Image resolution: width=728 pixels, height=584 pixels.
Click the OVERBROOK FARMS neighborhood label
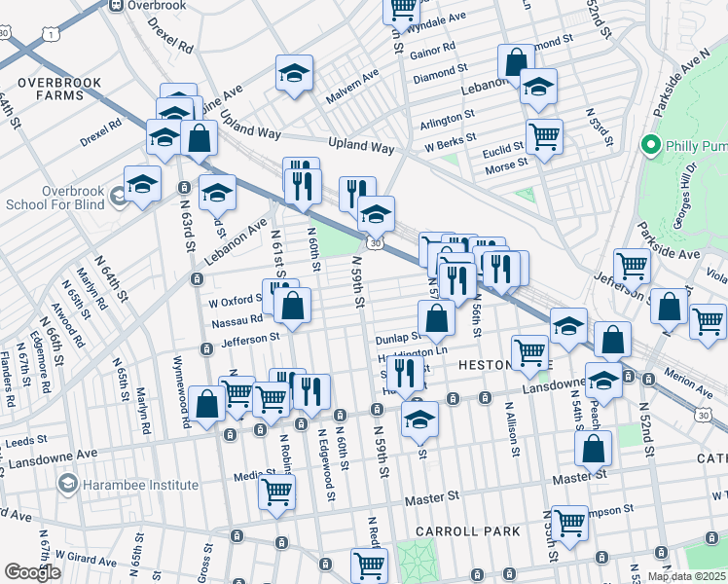[59, 90]
